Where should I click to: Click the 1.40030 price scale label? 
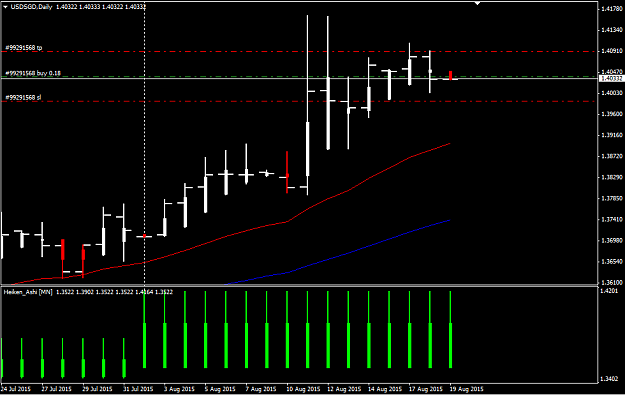(x=612, y=93)
